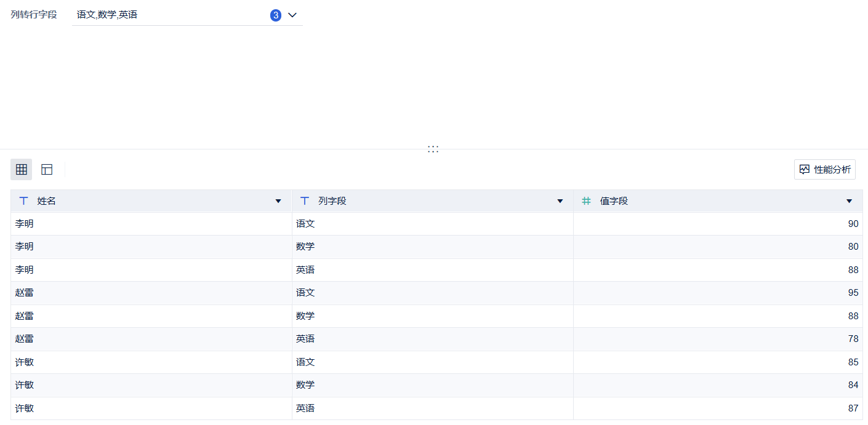
Task: Click the chart icon in 性能分析
Action: click(x=805, y=169)
